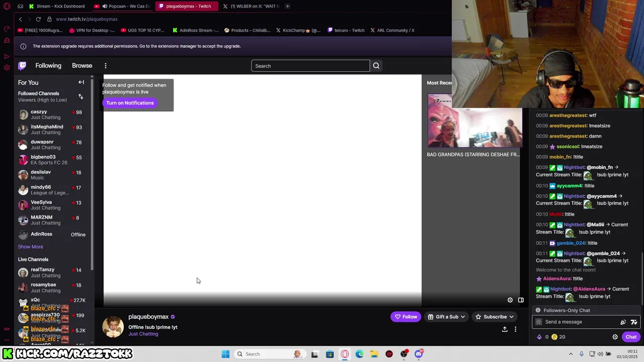This screenshot has width=644, height=362.
Task: Share the channel via the upload icon
Action: coord(505,329)
